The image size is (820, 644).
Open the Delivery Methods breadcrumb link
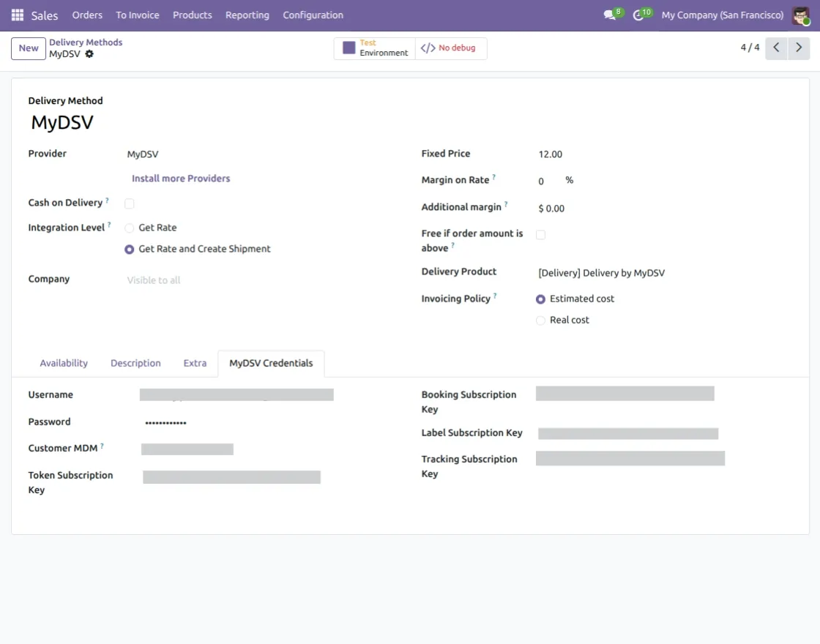[x=86, y=42]
